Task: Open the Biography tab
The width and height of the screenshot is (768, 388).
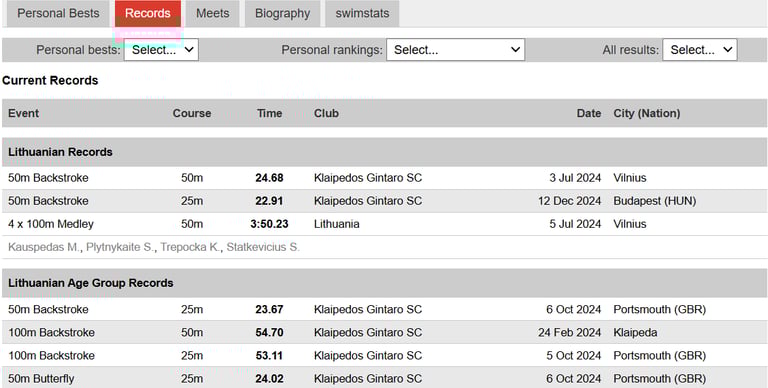Action: pyautogui.click(x=283, y=13)
